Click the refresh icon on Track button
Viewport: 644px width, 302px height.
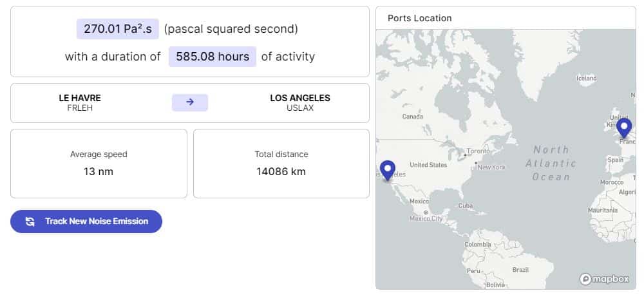[30, 222]
